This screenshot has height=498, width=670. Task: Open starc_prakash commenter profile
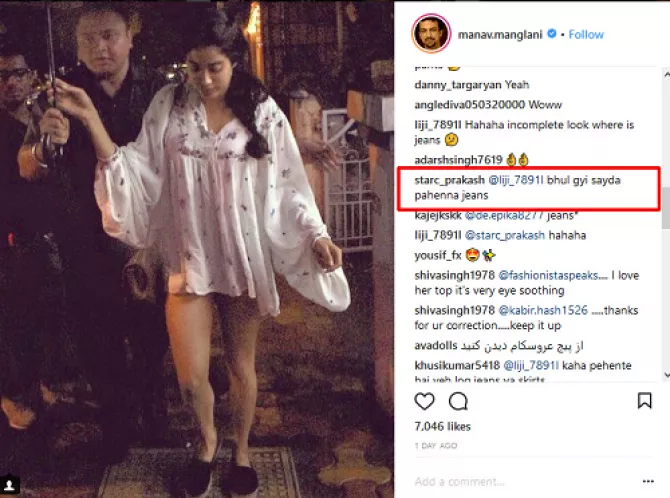click(450, 180)
